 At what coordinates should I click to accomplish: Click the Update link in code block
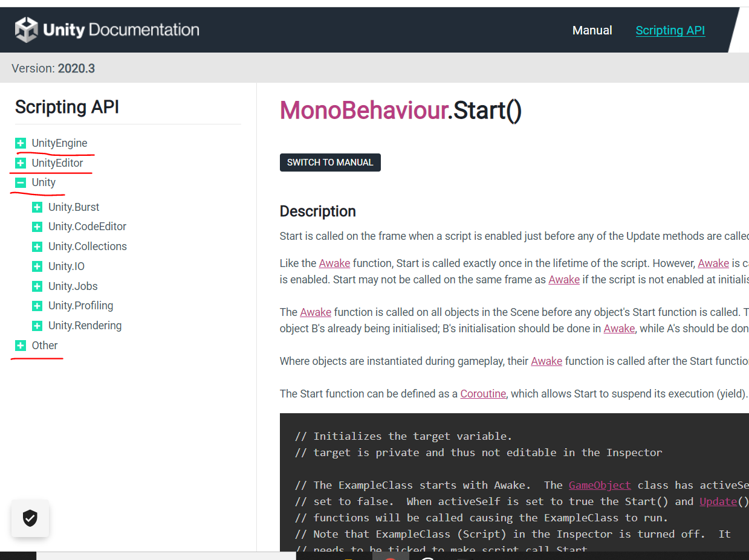(718, 501)
